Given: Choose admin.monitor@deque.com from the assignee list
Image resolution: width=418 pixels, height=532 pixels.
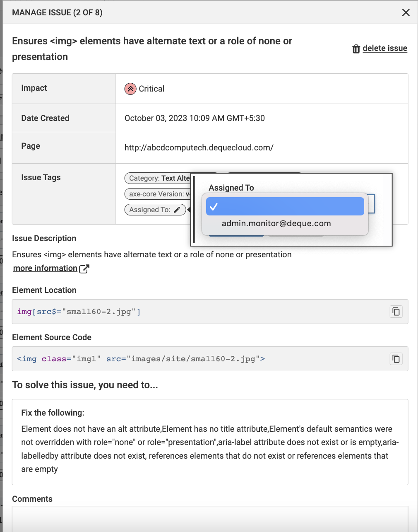Looking at the screenshot, I should (276, 224).
